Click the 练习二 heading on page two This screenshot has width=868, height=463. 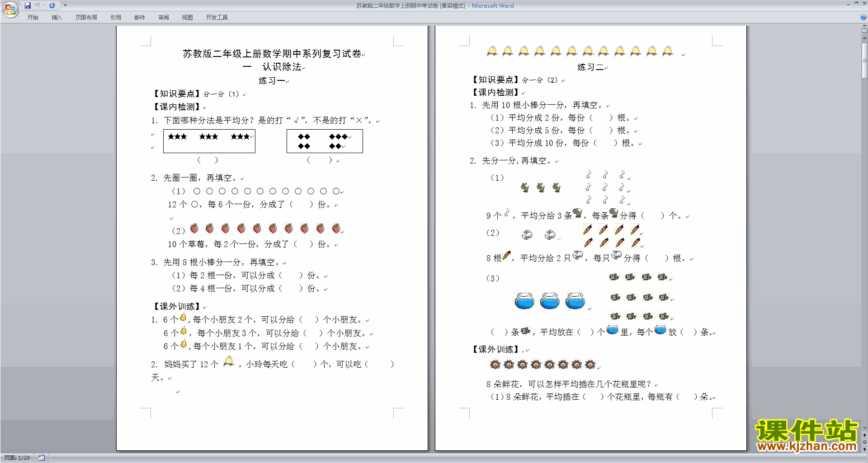click(590, 67)
